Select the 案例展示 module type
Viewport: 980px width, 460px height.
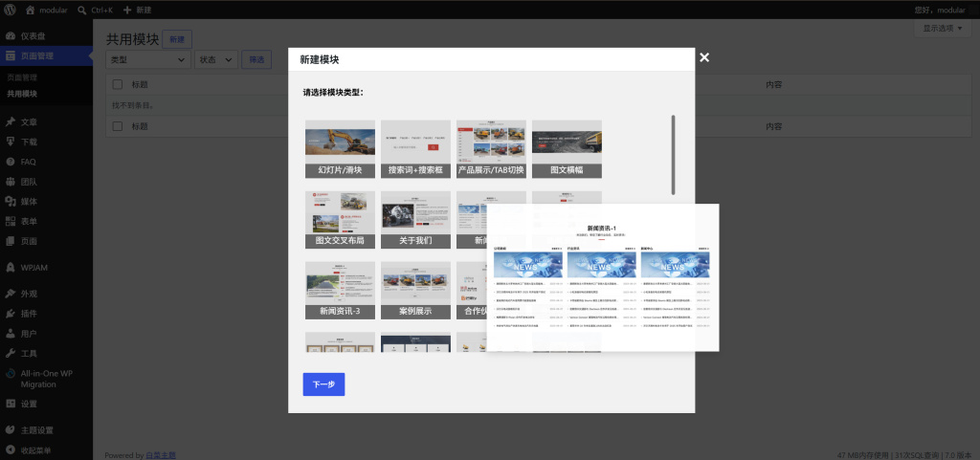(x=415, y=291)
